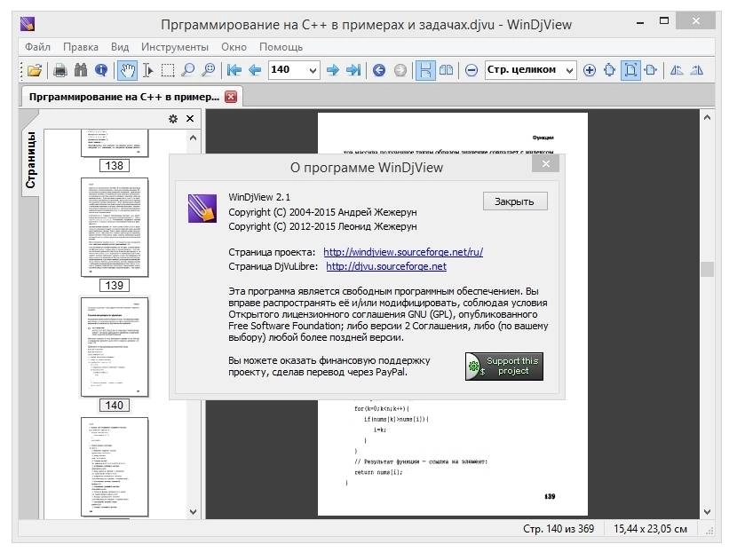Choose the zoom rectangle tool
Viewport: 737px width, 560px height.
pos(208,70)
